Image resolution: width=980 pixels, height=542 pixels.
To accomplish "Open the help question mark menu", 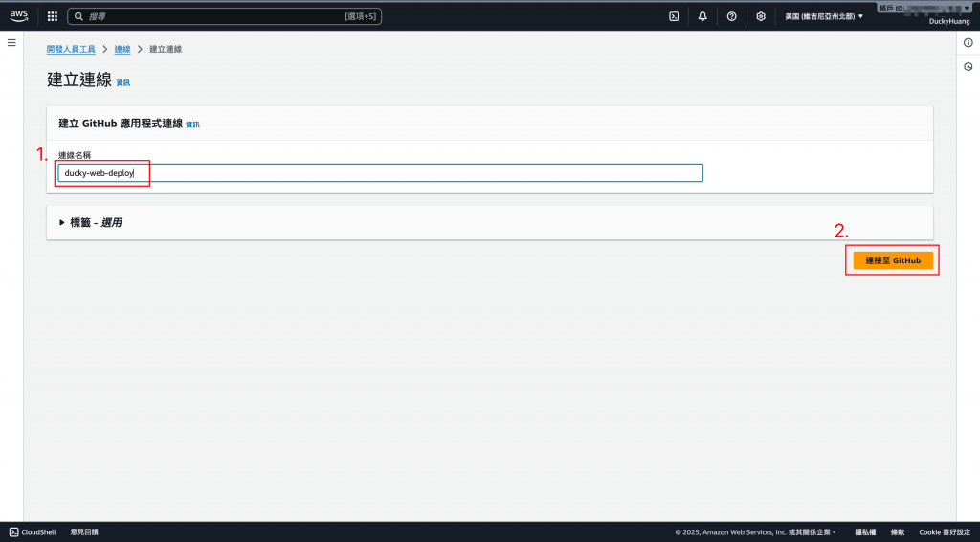I will [731, 16].
